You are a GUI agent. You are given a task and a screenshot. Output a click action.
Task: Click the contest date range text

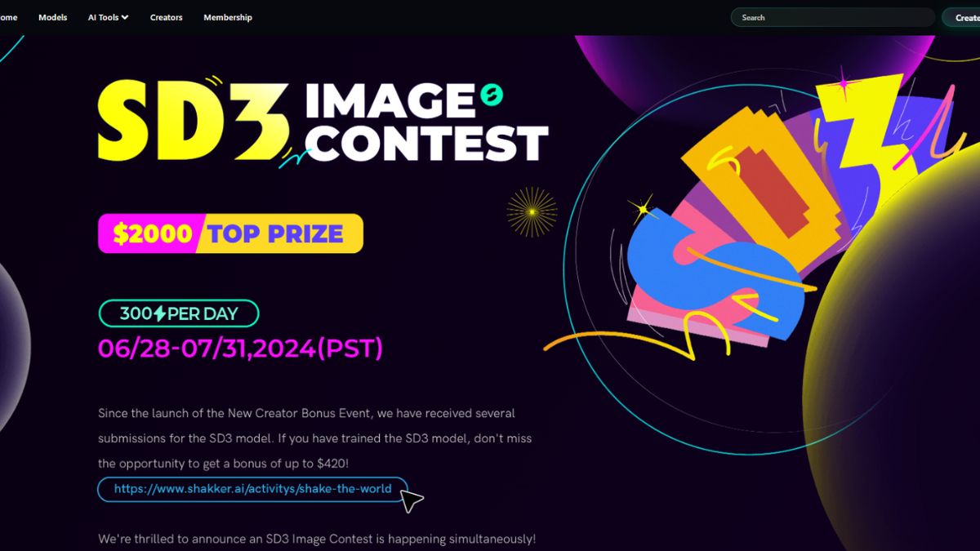[240, 349]
